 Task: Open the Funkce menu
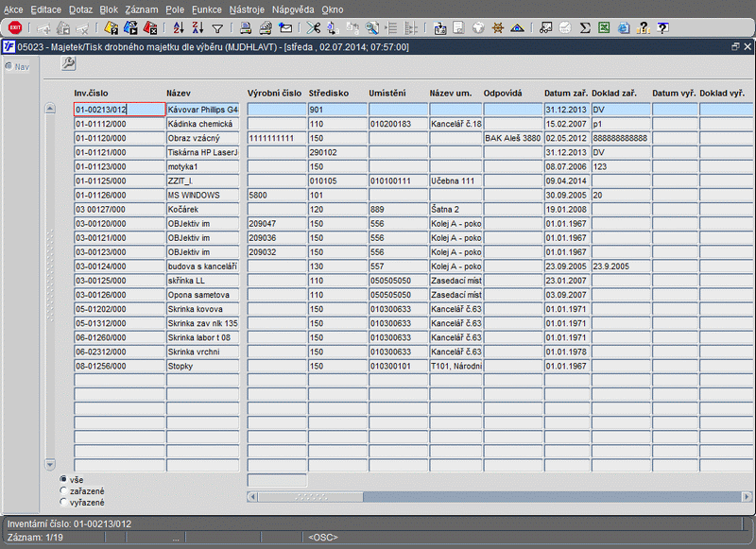coord(207,9)
